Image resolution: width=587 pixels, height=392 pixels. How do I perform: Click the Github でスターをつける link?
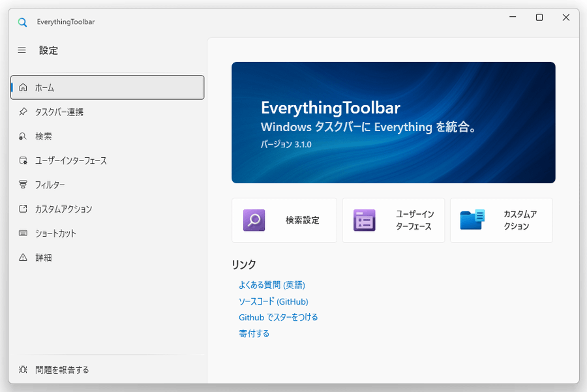point(278,317)
